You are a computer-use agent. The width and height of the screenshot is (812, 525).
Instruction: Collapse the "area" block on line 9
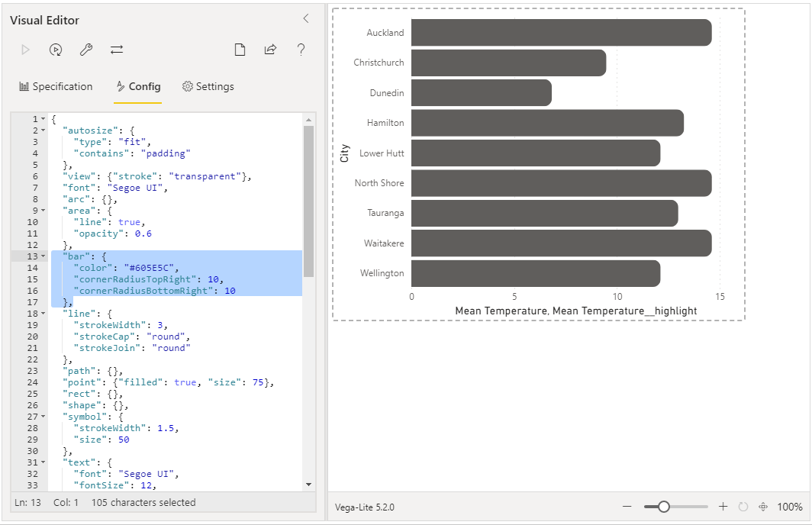[x=43, y=211]
